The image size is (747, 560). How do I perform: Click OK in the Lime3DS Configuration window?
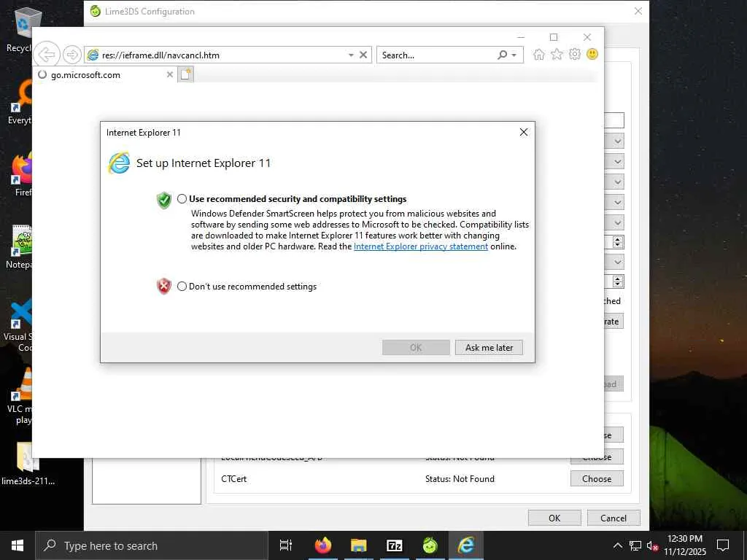tap(554, 518)
